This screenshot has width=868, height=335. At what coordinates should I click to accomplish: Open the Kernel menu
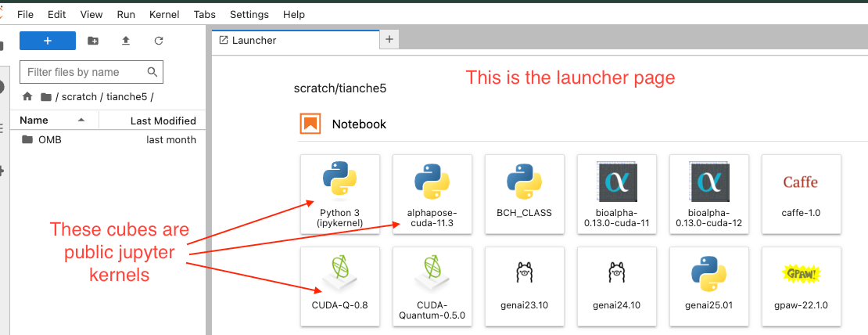[164, 14]
